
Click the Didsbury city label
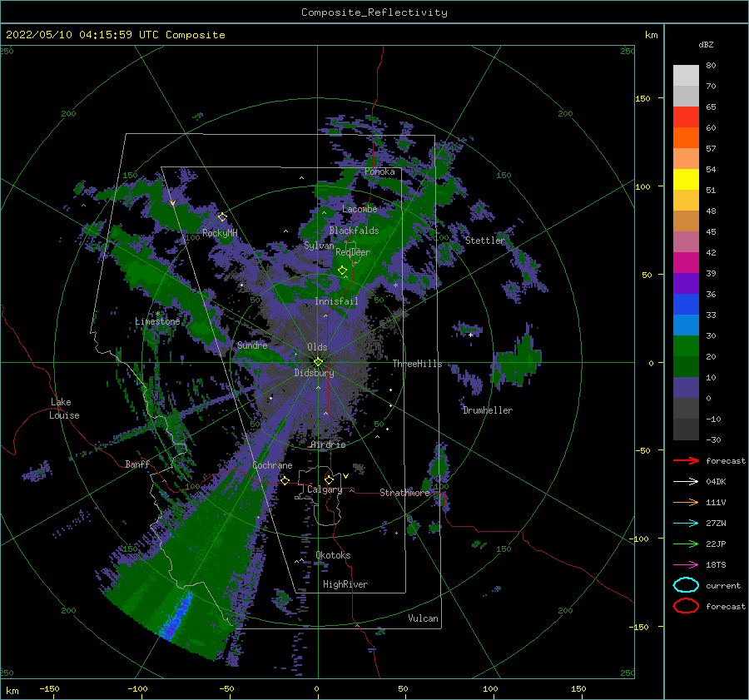click(314, 373)
